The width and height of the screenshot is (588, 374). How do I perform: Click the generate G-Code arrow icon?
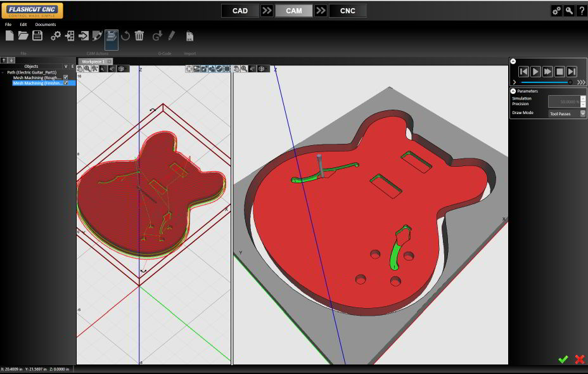click(157, 36)
